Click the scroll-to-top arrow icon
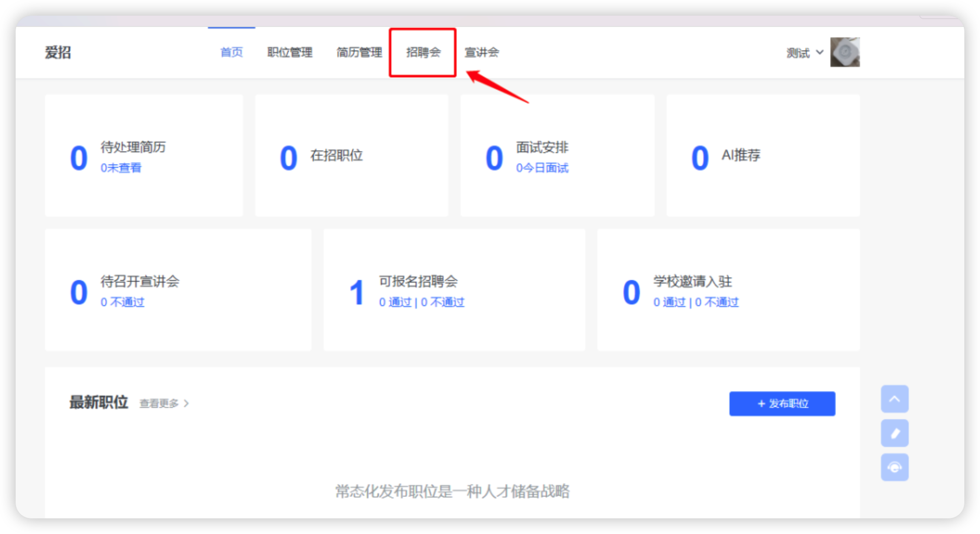The height and width of the screenshot is (534, 980). (894, 399)
